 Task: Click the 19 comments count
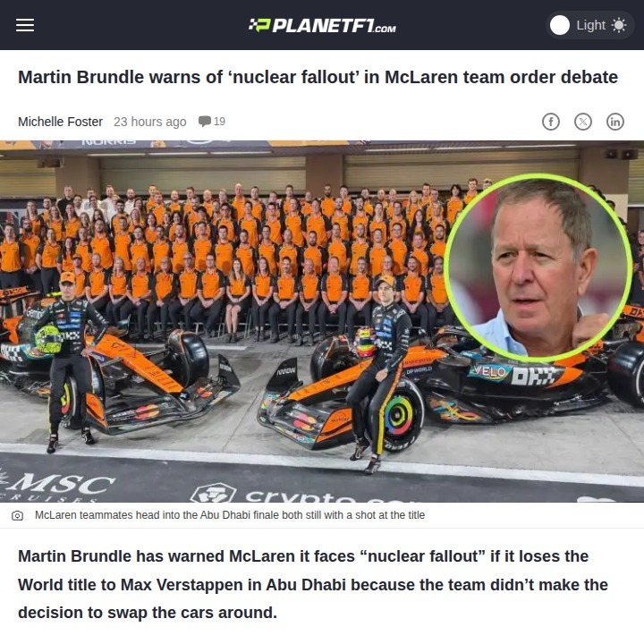(219, 121)
